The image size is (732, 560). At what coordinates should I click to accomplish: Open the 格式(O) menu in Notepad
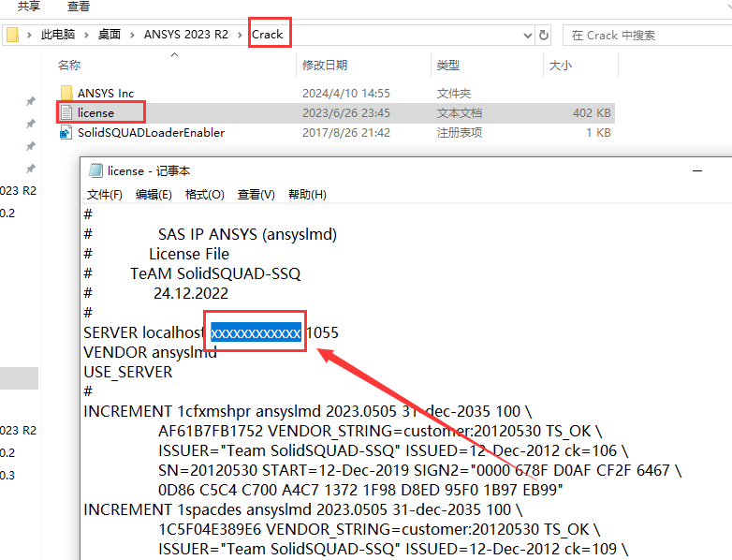(x=204, y=194)
